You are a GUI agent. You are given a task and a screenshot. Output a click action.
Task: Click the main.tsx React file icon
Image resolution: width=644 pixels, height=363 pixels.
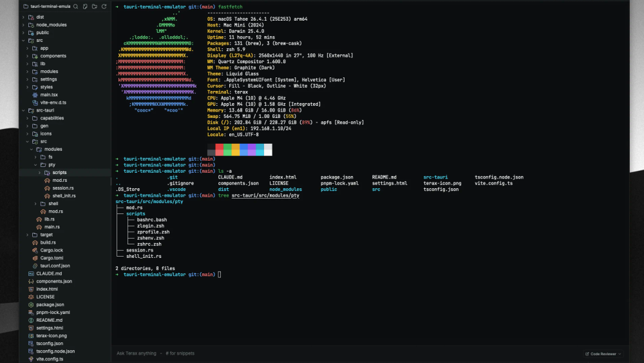point(35,95)
